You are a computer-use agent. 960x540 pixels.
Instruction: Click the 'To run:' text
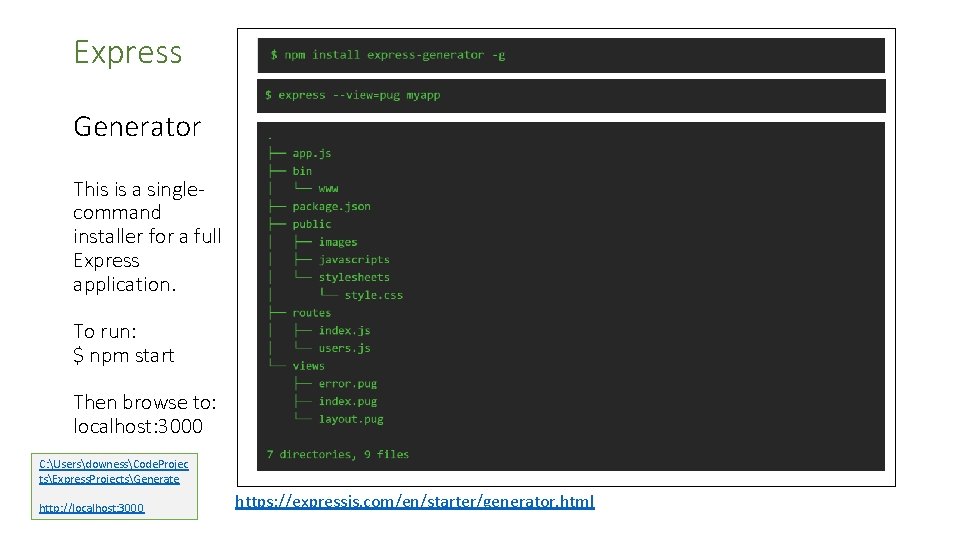[105, 331]
